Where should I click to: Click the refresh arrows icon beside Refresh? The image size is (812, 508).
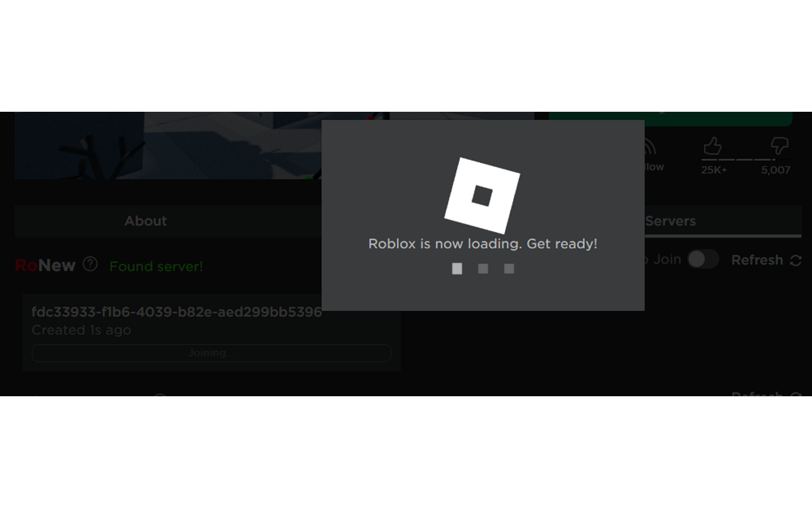[x=796, y=260]
